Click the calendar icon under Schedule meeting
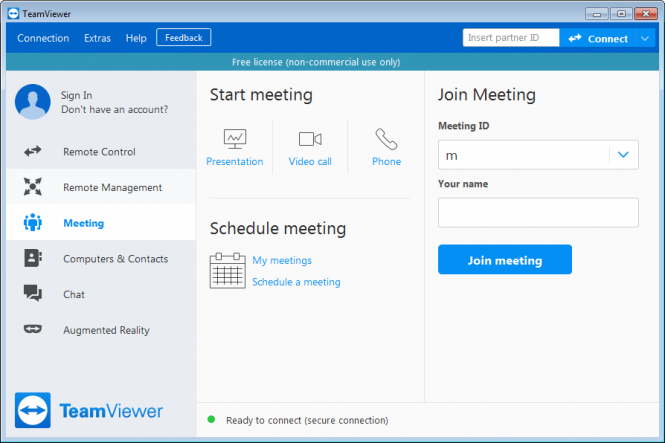665x443 pixels. tap(227, 270)
